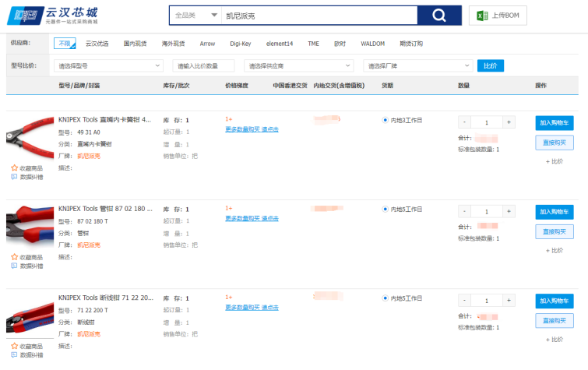Select 内地3工作日 delivery radio button

point(386,120)
